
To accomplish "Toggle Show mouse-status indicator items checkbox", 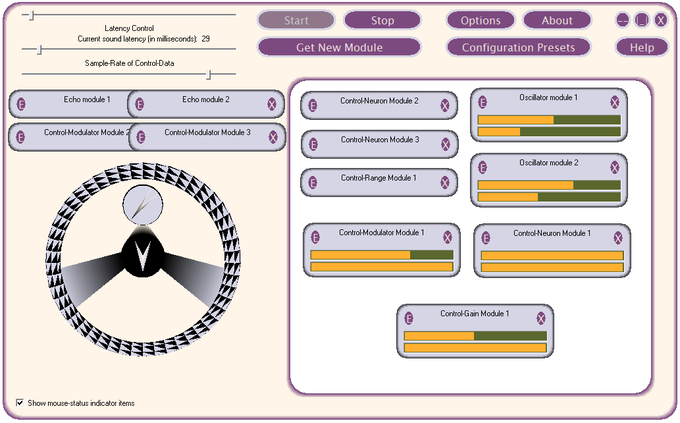I will point(20,403).
